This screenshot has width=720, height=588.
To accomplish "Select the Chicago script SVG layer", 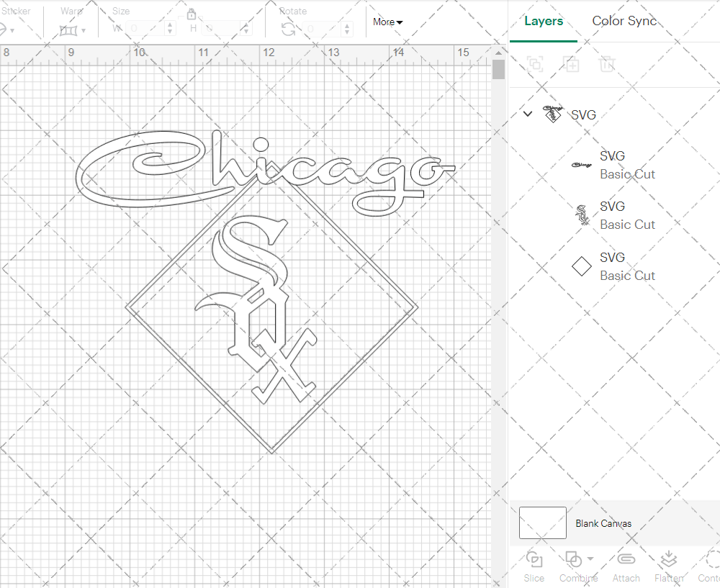I will click(614, 165).
